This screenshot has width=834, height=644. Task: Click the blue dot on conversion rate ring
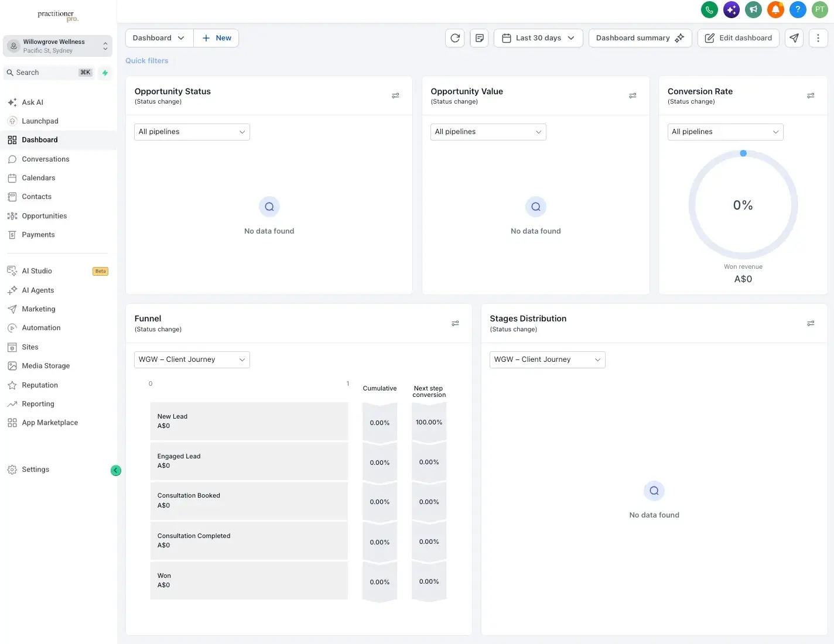743,153
